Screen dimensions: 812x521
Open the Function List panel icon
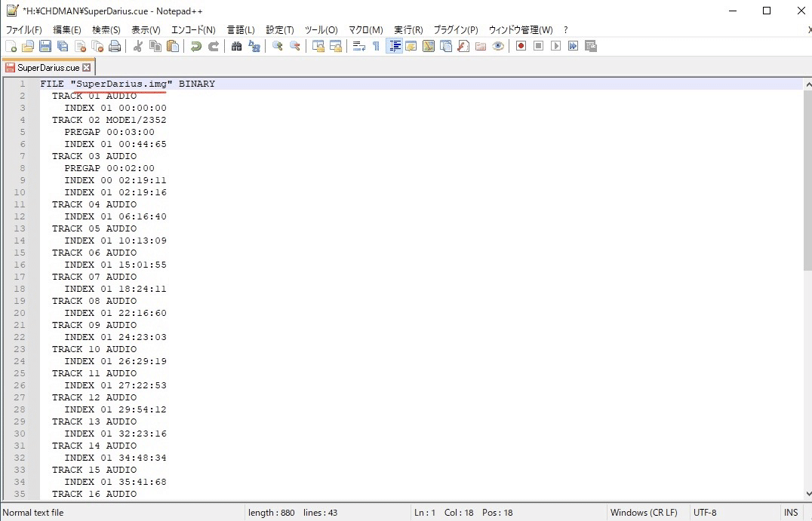[463, 47]
